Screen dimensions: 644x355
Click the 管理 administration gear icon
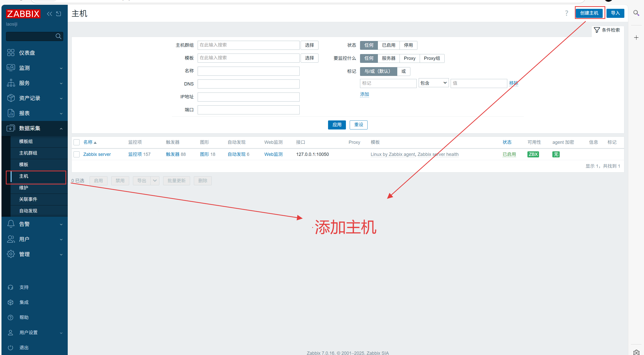(11, 254)
